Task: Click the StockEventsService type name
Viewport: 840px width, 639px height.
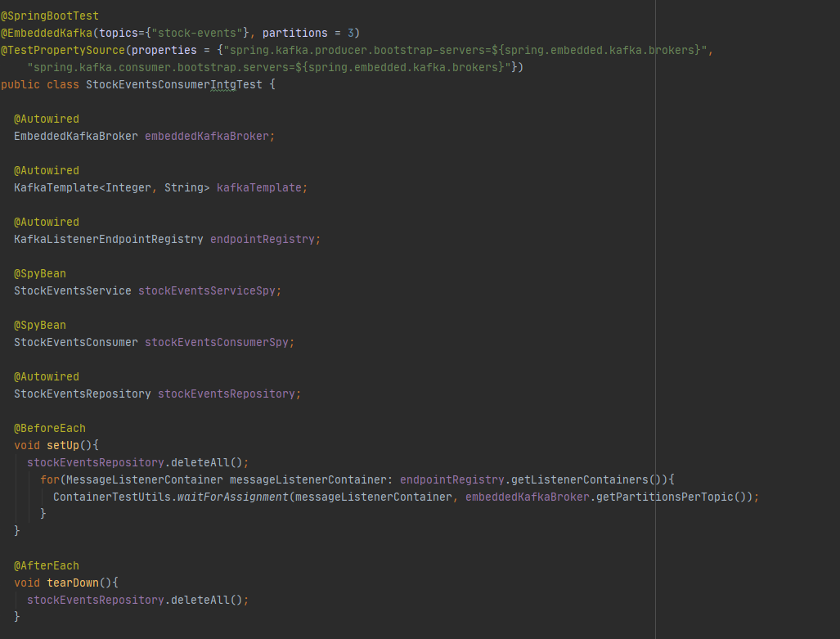Action: pyautogui.click(x=72, y=290)
